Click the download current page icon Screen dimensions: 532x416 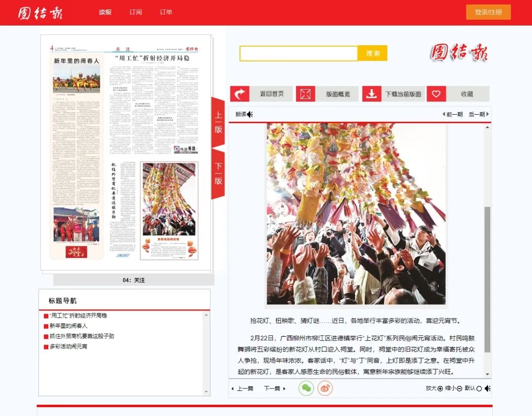pyautogui.click(x=371, y=94)
